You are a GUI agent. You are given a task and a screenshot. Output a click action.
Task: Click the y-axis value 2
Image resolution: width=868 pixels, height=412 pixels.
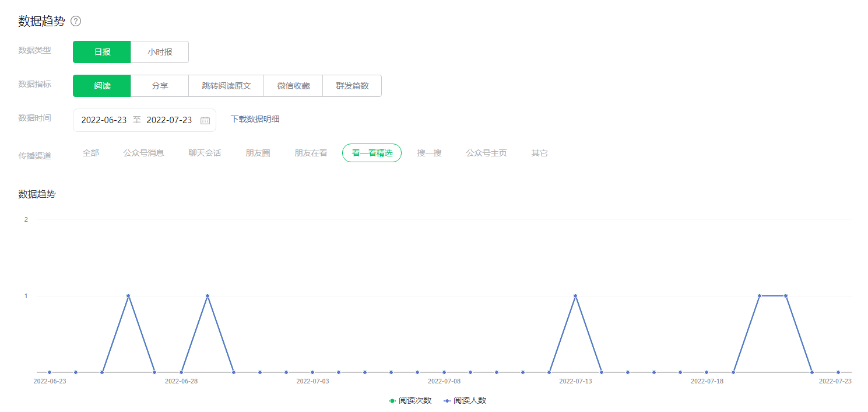(x=26, y=219)
